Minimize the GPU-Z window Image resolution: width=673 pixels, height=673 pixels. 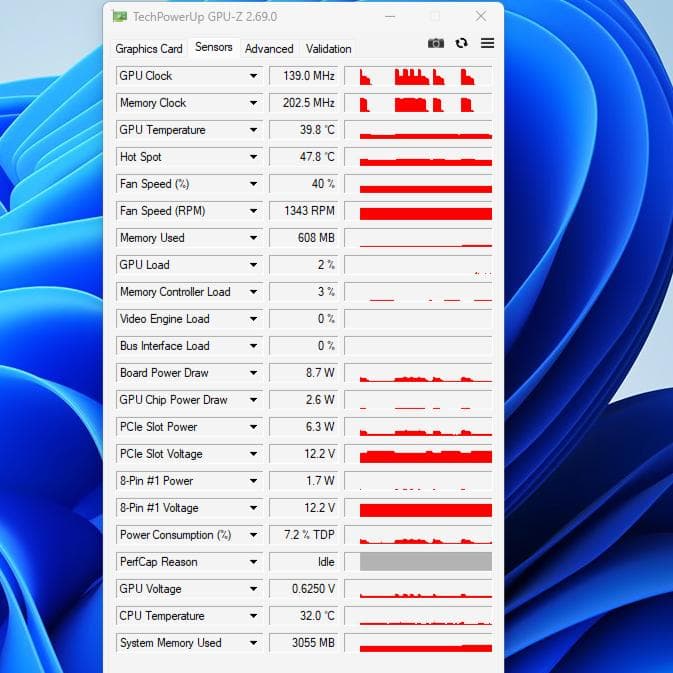[390, 17]
